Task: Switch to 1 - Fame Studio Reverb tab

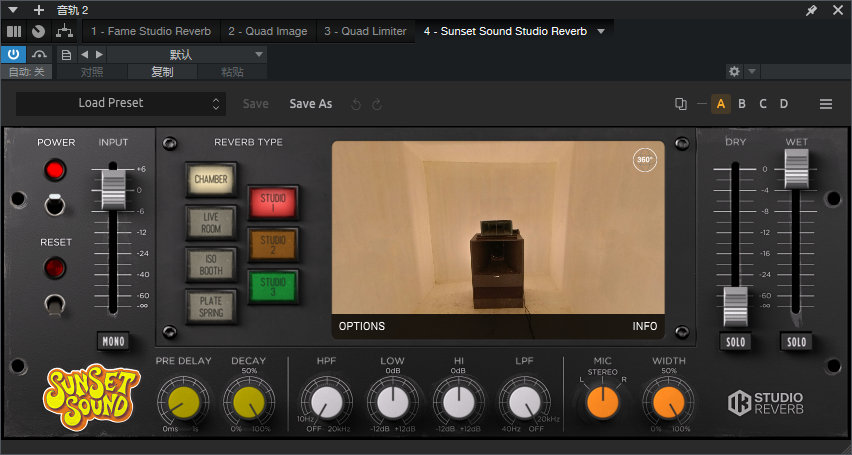Action: click(151, 32)
